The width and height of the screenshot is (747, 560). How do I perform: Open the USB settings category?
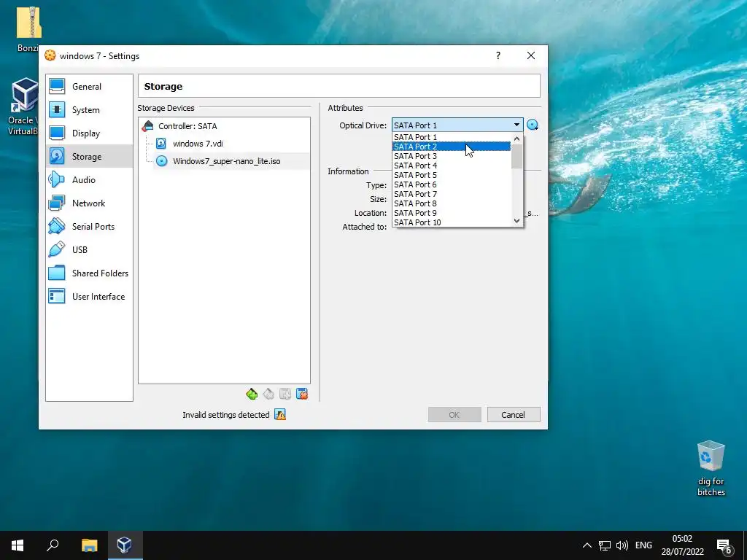tap(89, 250)
